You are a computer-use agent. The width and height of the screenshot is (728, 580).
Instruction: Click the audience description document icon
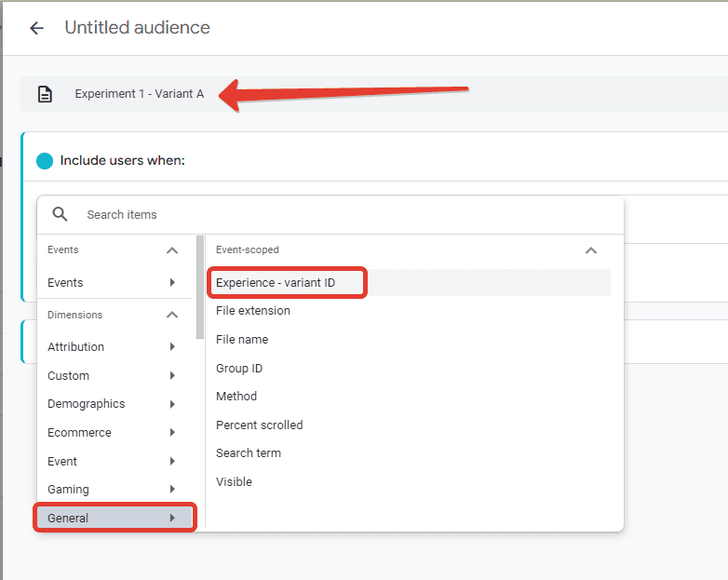click(x=45, y=94)
